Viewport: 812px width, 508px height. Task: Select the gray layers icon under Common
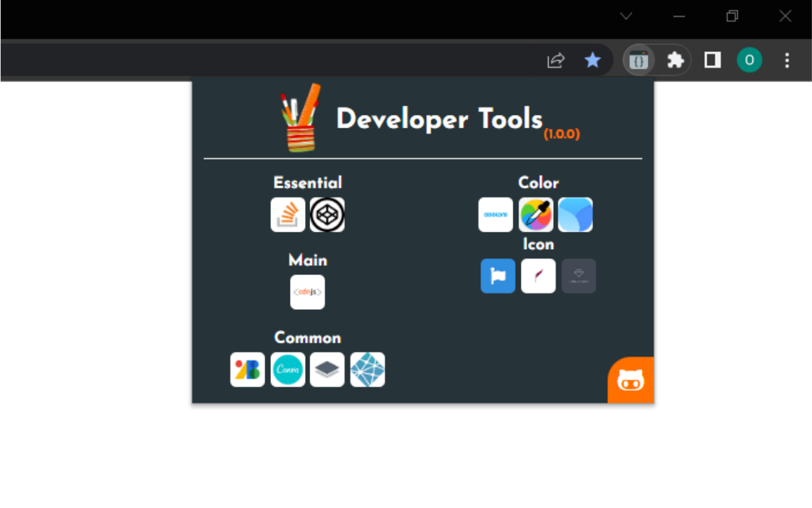327,369
